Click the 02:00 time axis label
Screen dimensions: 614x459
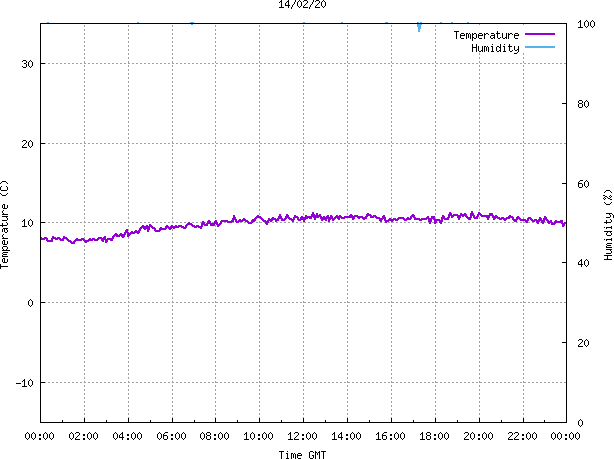tap(83, 436)
